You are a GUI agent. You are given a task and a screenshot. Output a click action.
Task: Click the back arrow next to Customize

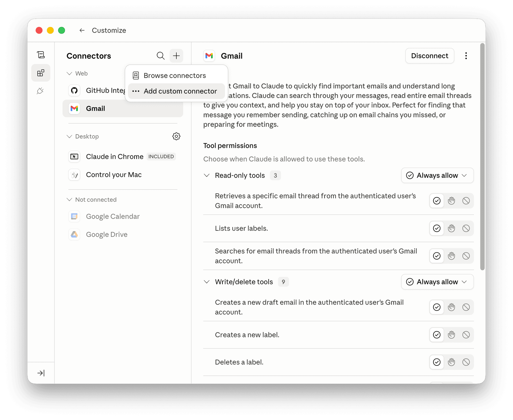[82, 30]
